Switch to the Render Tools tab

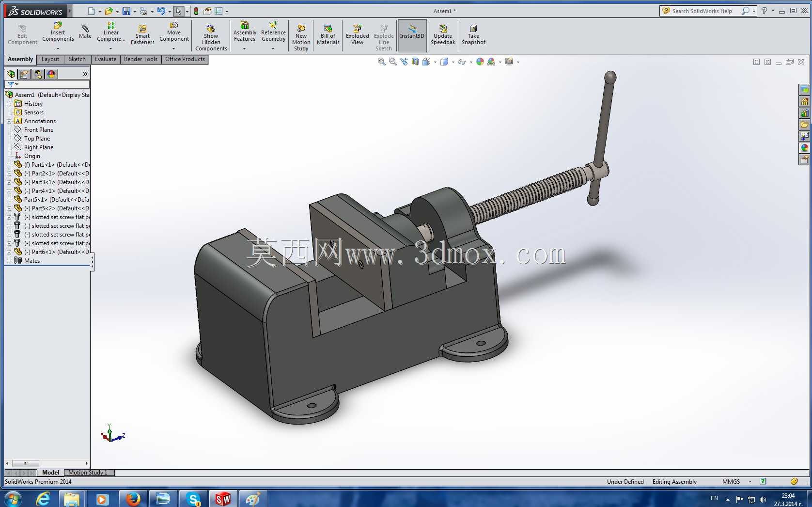coord(141,59)
